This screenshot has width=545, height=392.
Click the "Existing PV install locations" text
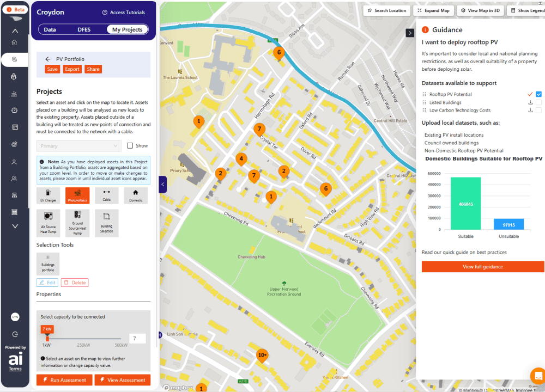454,134
